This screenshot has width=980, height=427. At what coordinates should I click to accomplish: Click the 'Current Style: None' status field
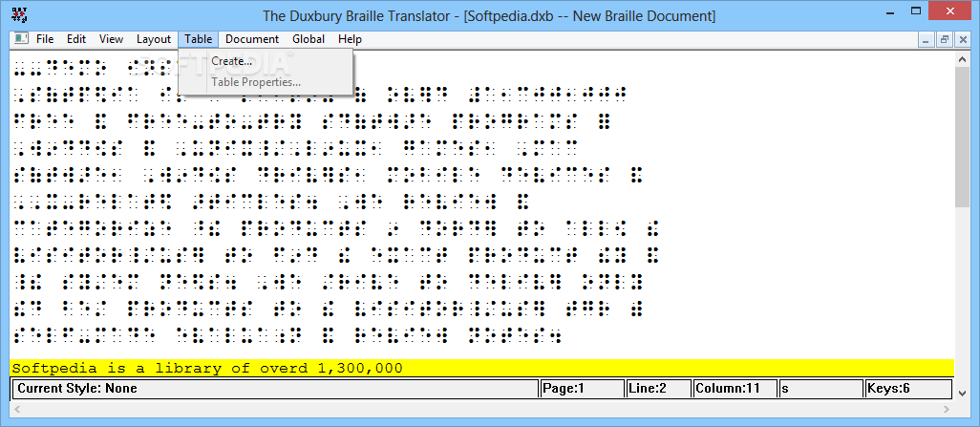tap(276, 388)
